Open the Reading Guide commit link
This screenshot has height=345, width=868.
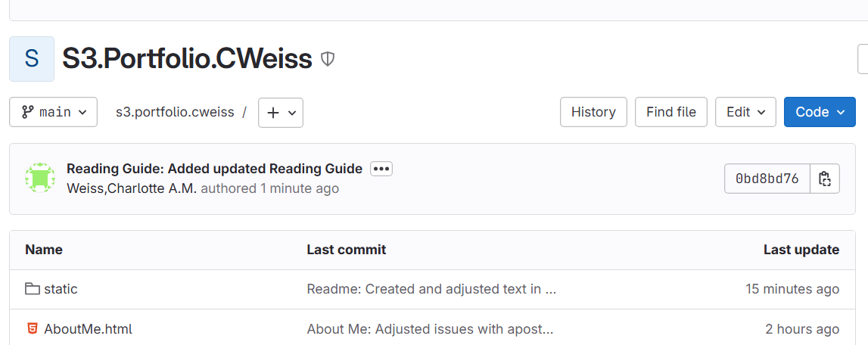point(214,169)
